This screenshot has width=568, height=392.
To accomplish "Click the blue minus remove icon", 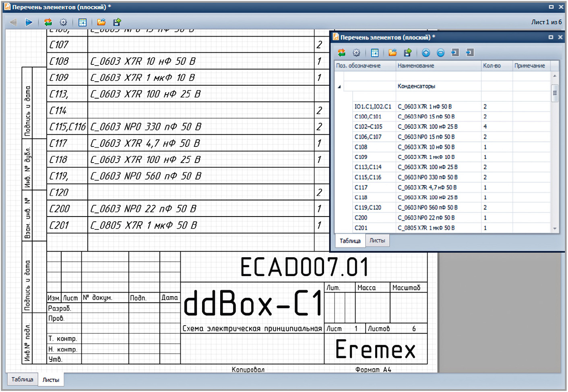I will [x=440, y=53].
